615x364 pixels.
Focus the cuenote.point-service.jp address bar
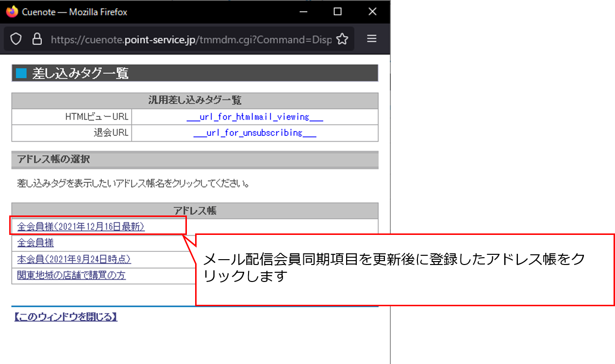(x=189, y=39)
